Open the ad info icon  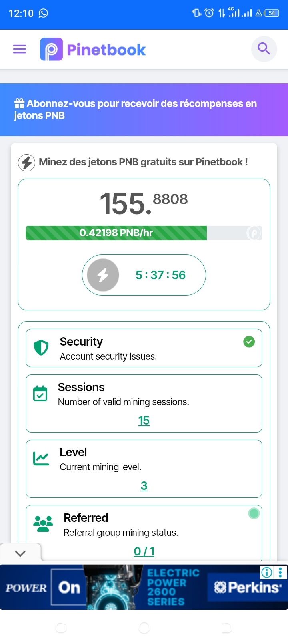coord(267,572)
